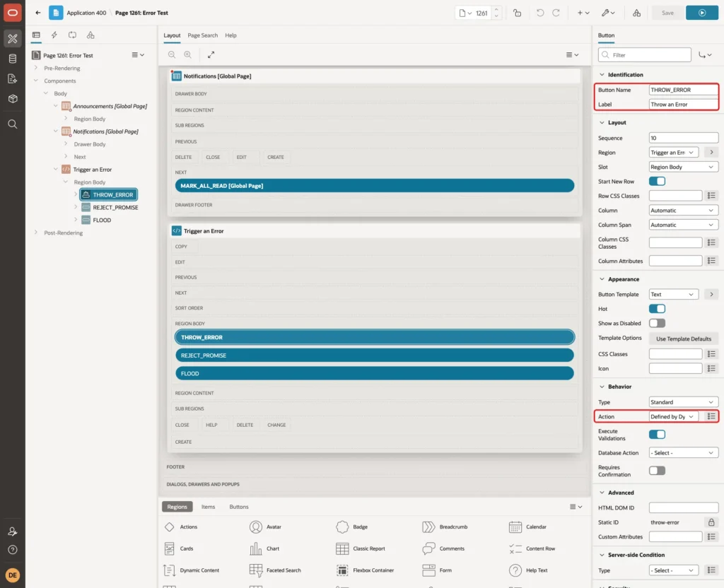Image resolution: width=724 pixels, height=588 pixels.
Task: Click the page number stepper up arrow
Action: click(x=496, y=10)
